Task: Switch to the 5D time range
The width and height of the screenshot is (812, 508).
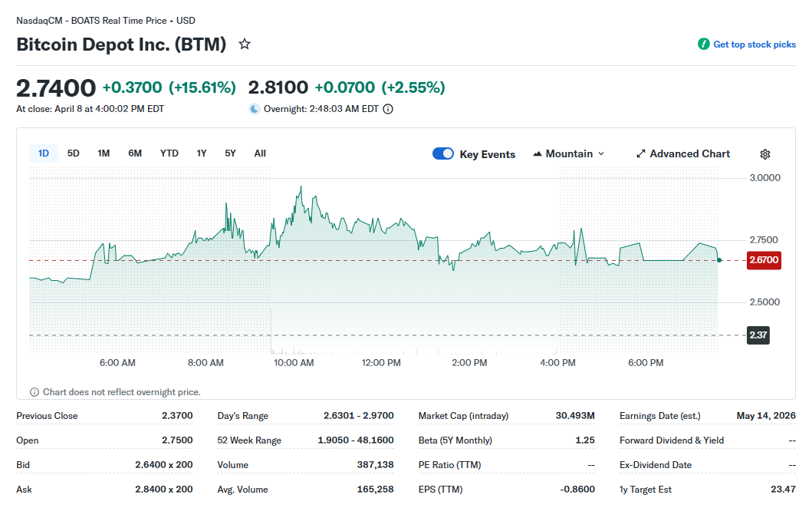Action: [74, 153]
